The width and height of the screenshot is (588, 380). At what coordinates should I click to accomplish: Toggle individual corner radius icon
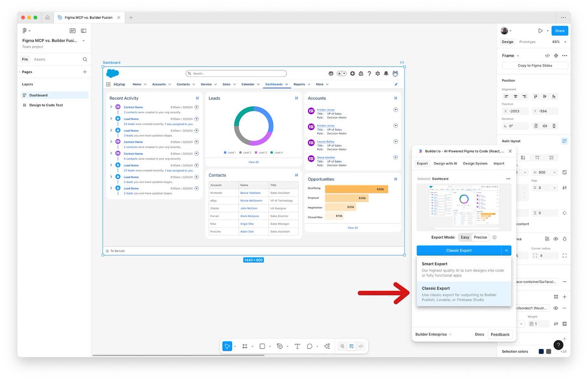coord(564,256)
